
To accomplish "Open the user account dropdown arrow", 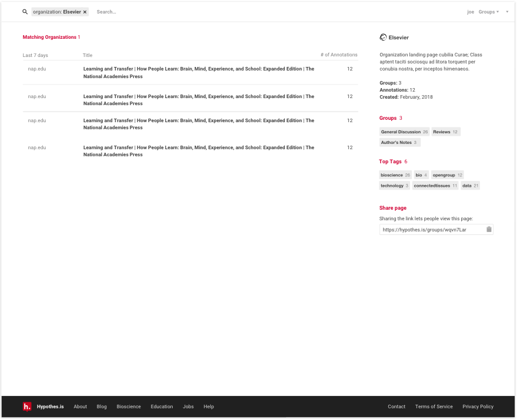I will (507, 12).
